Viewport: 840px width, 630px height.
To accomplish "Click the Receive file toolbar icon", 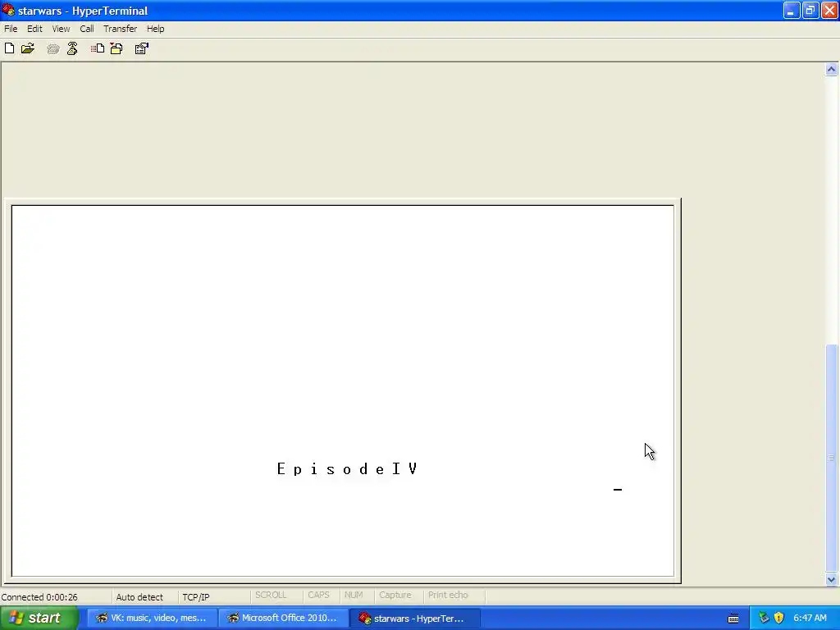I will (x=116, y=48).
